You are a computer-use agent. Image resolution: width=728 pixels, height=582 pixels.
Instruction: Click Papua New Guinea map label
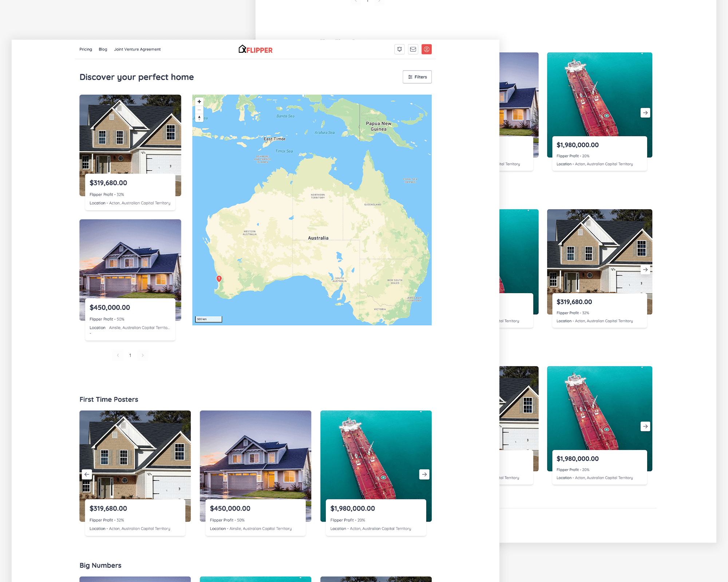click(379, 126)
